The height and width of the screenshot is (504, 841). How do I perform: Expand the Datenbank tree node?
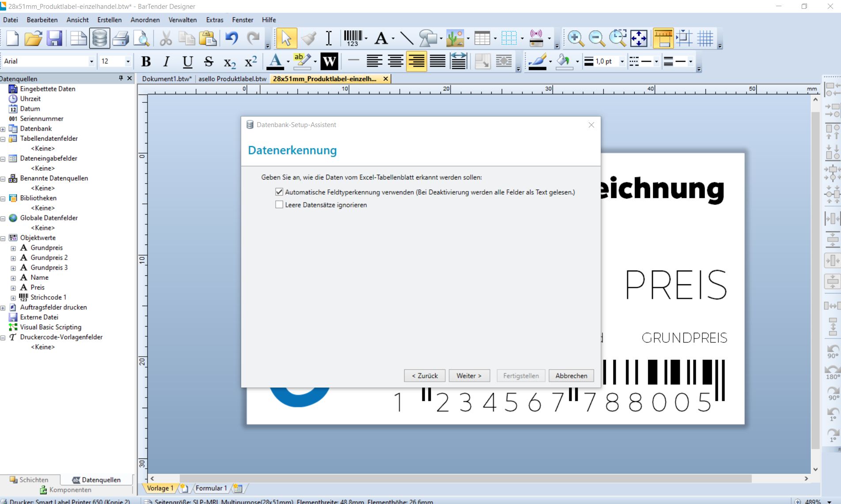[3, 129]
